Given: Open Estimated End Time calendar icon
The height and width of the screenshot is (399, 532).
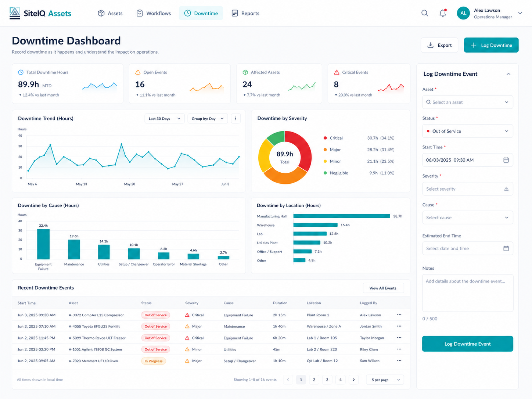Looking at the screenshot, I should (x=506, y=248).
